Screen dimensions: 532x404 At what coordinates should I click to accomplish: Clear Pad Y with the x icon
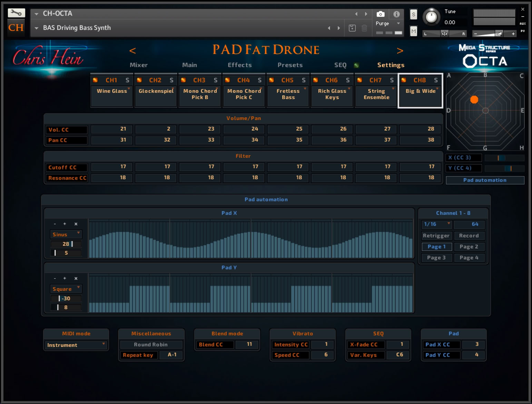[76, 279]
